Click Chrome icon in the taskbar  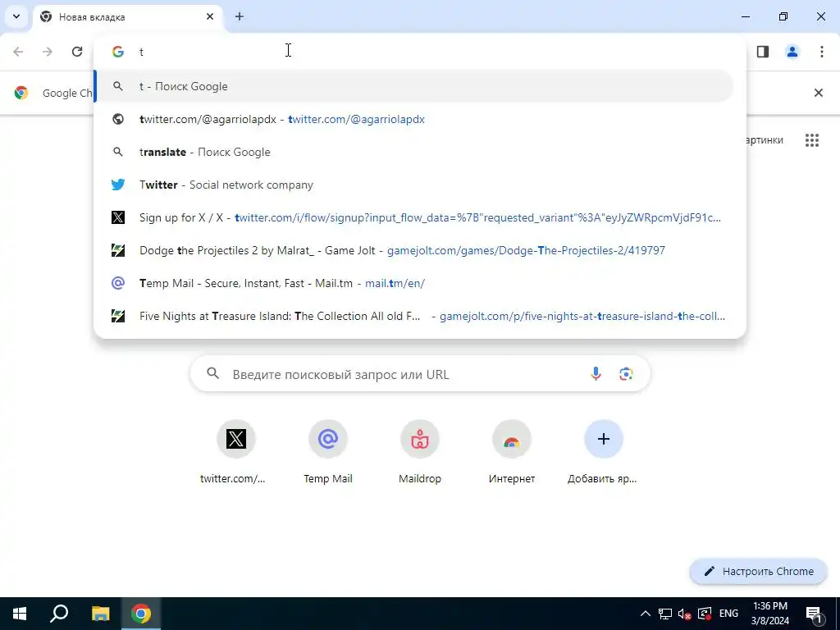[141, 614]
